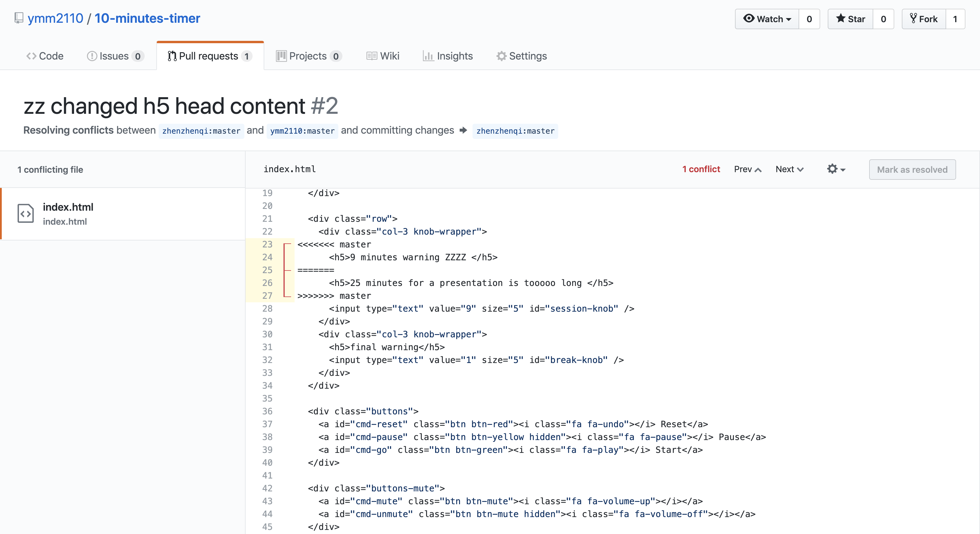980x534 pixels.
Task: Select index.html in conflicting files list
Action: click(x=68, y=207)
